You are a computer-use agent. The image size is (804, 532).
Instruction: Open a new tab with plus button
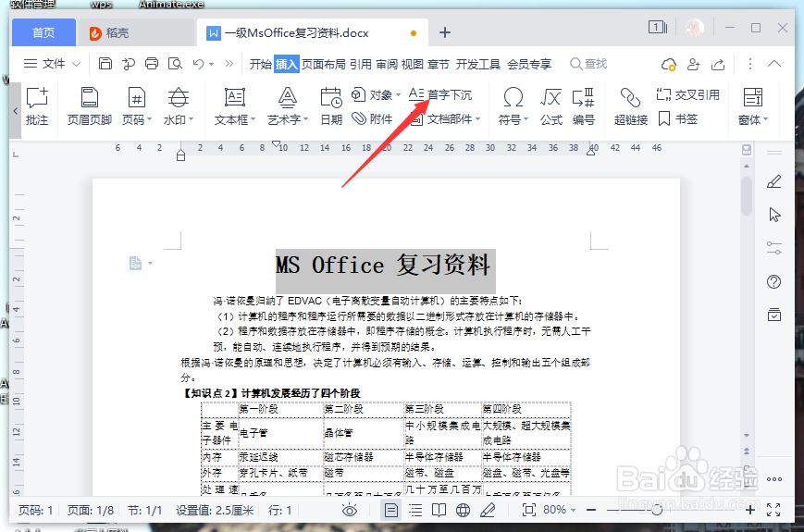(x=444, y=32)
